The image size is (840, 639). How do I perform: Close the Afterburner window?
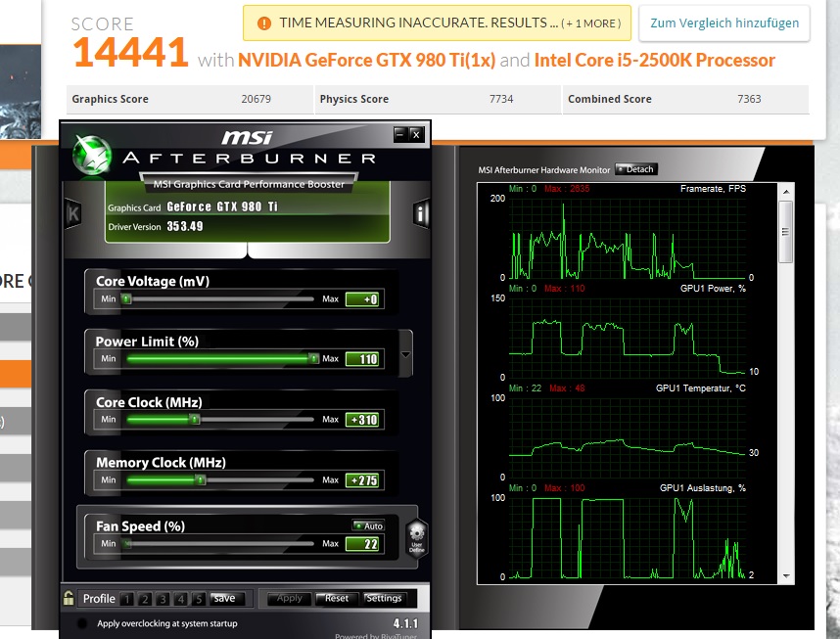416,134
